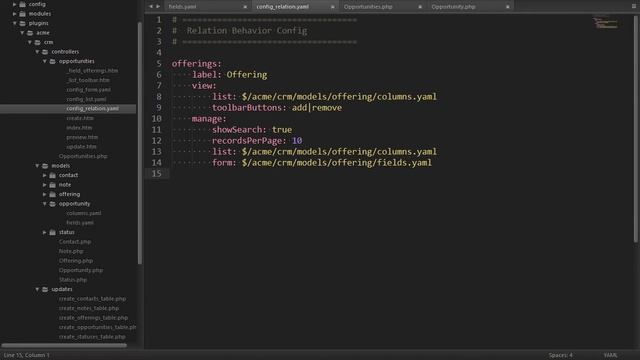The width and height of the screenshot is (640, 360).
Task: Click the status folder icon
Action: click(x=53, y=232)
